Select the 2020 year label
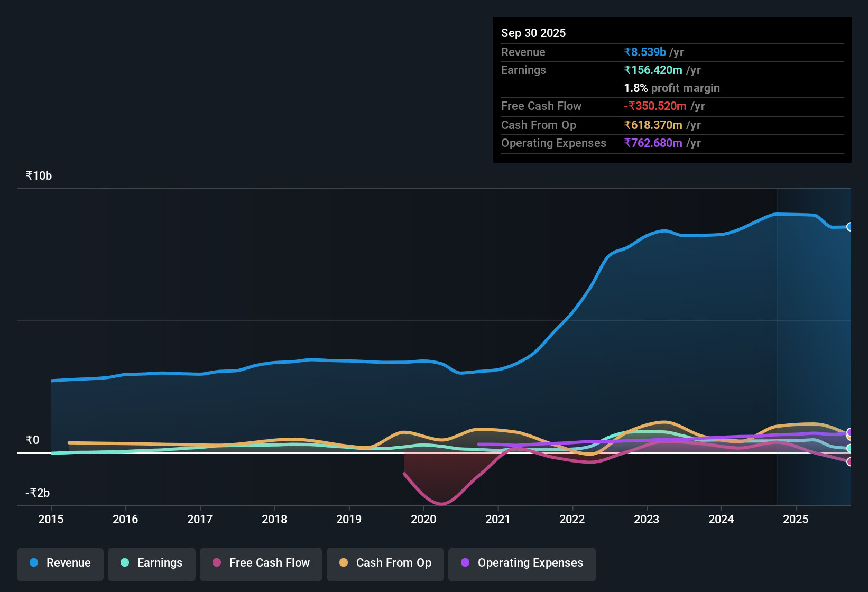Viewport: 868px width, 592px height. tap(423, 520)
